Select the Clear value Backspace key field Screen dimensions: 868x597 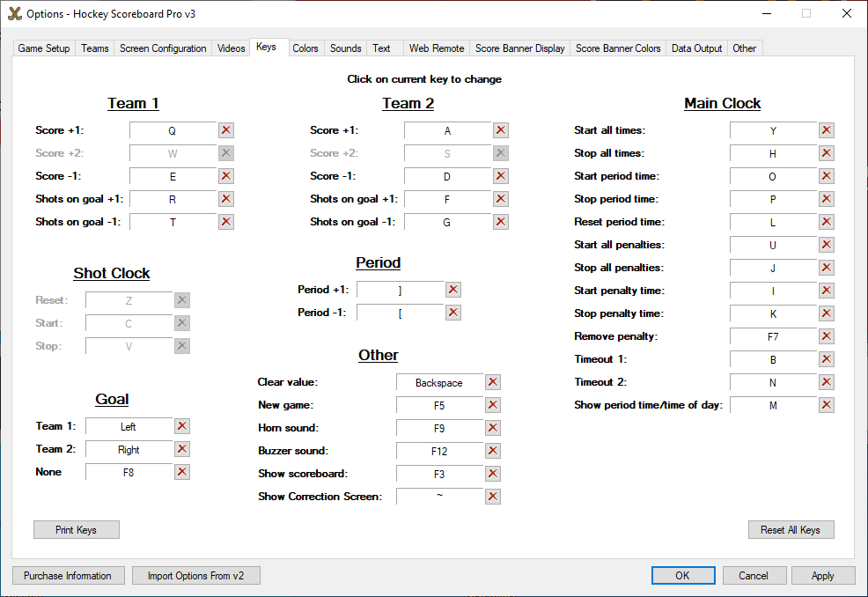[x=439, y=382]
